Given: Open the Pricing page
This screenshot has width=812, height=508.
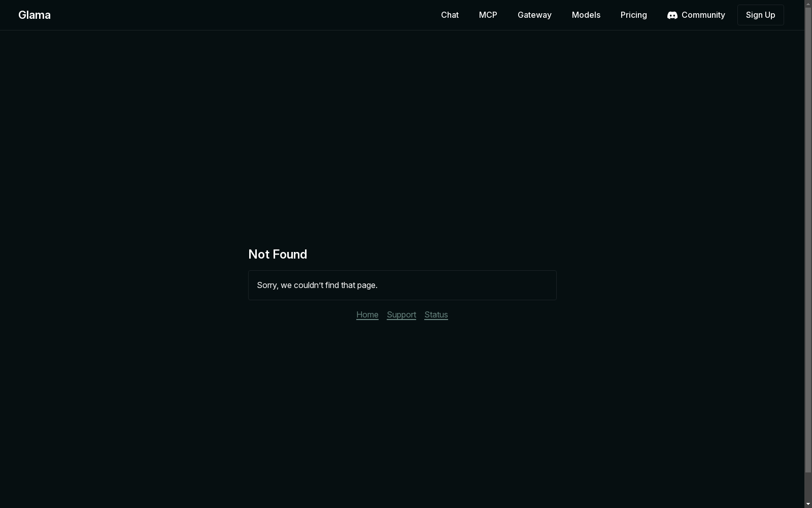Looking at the screenshot, I should pyautogui.click(x=633, y=15).
